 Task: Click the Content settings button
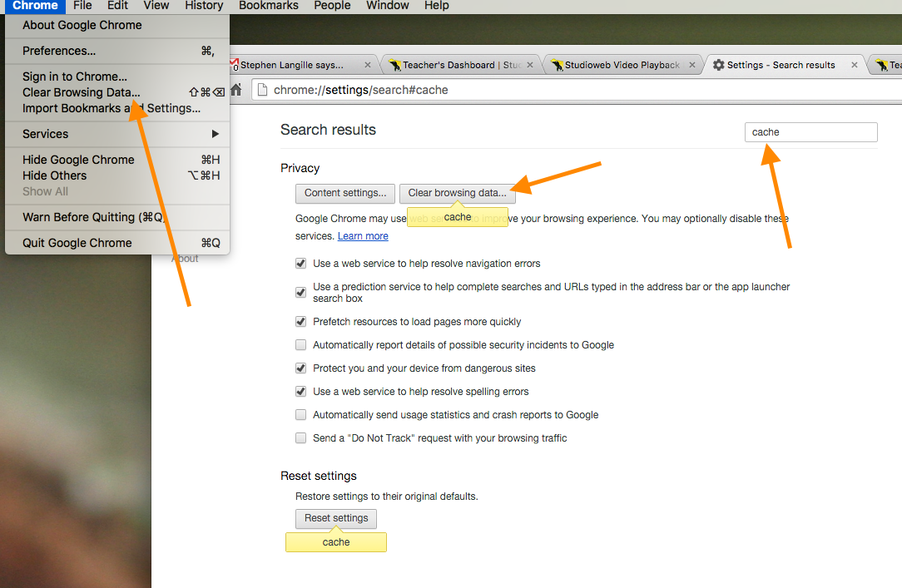pos(345,193)
